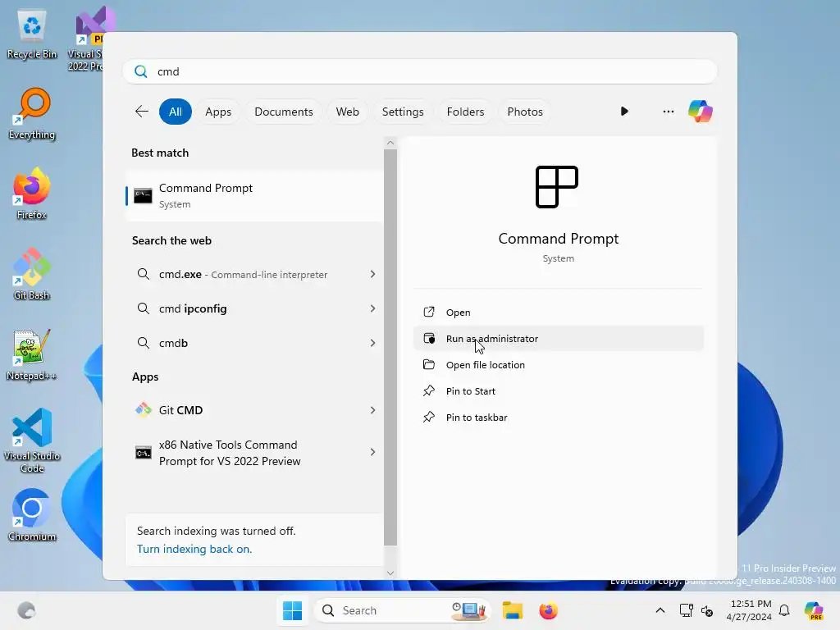Select the All filter tab
The image size is (840, 630).
click(x=176, y=112)
